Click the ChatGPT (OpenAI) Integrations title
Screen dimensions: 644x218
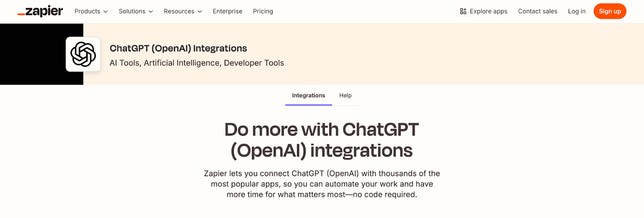178,48
